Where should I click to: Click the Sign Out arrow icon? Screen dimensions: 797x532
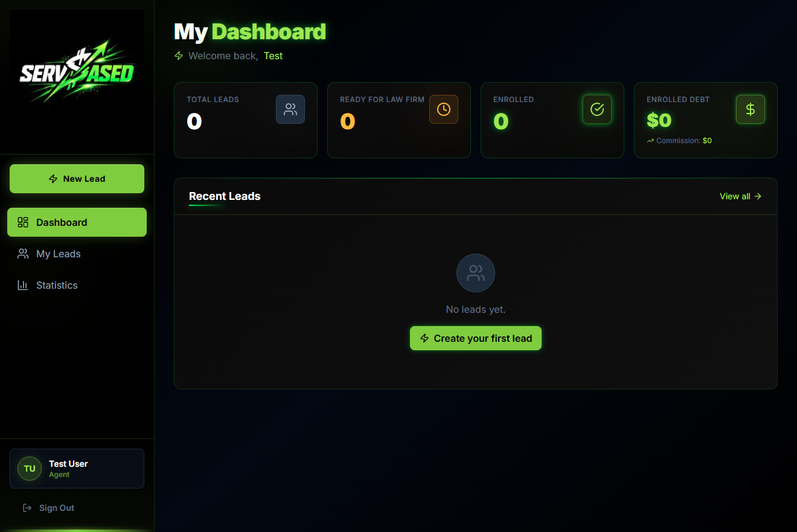pos(25,508)
